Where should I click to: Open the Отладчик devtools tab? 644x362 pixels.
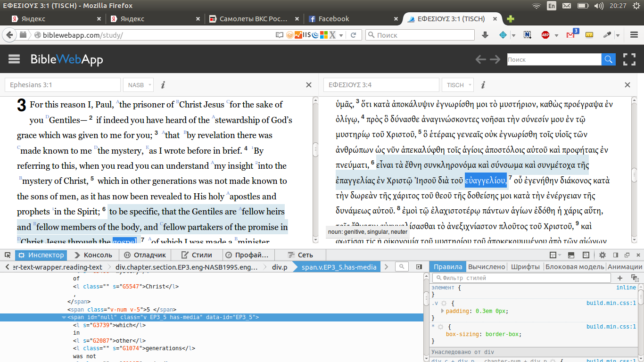145,255
